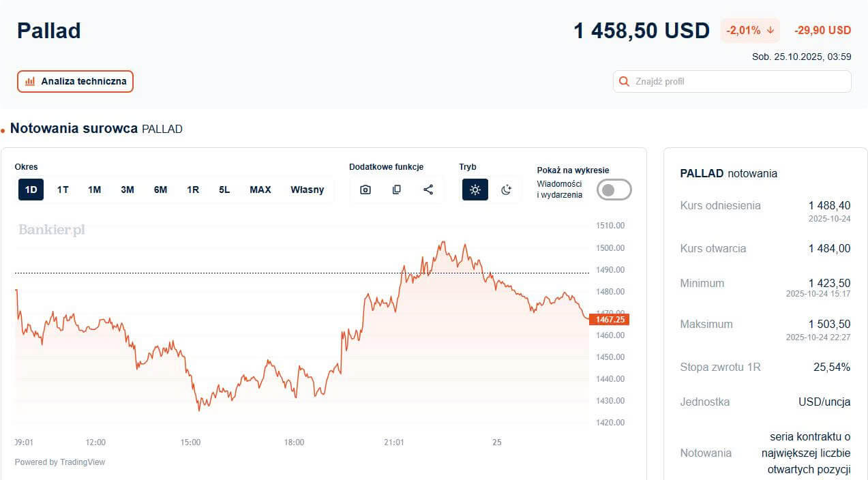Screen dimensions: 868x480
Task: Click the 1467.25 current price label
Action: [610, 319]
